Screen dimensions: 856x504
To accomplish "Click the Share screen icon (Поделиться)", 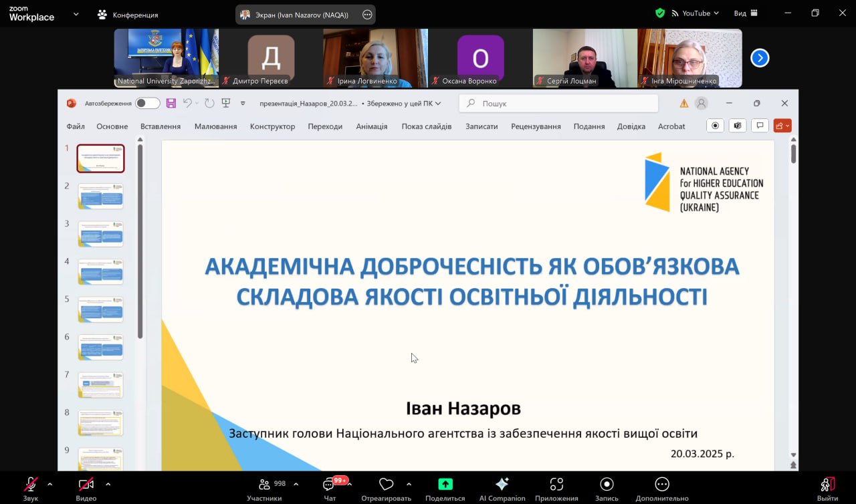I will pos(445,485).
